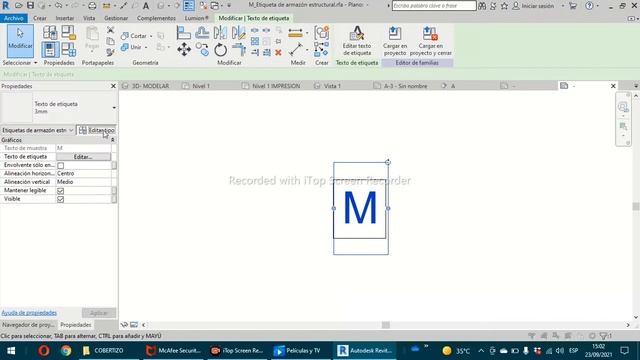Open the Insertar ribbon tab
This screenshot has height=360, width=640.
point(64,18)
